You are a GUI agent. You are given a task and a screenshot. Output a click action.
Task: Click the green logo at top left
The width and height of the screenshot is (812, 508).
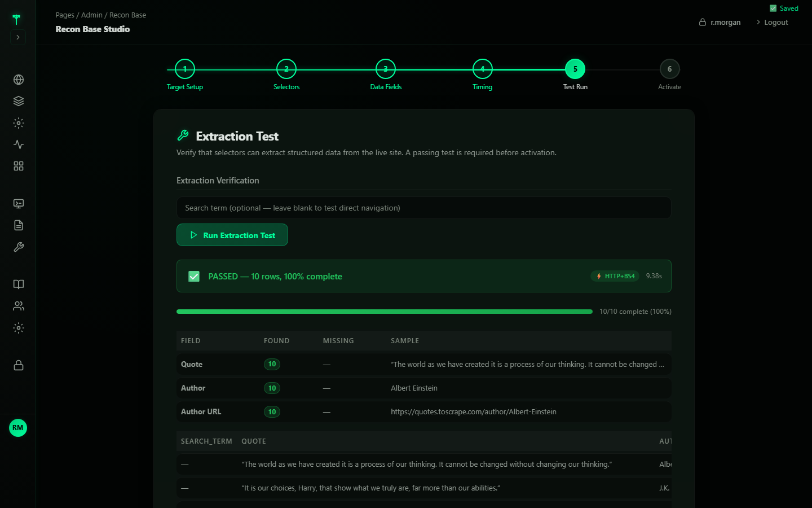pyautogui.click(x=16, y=19)
